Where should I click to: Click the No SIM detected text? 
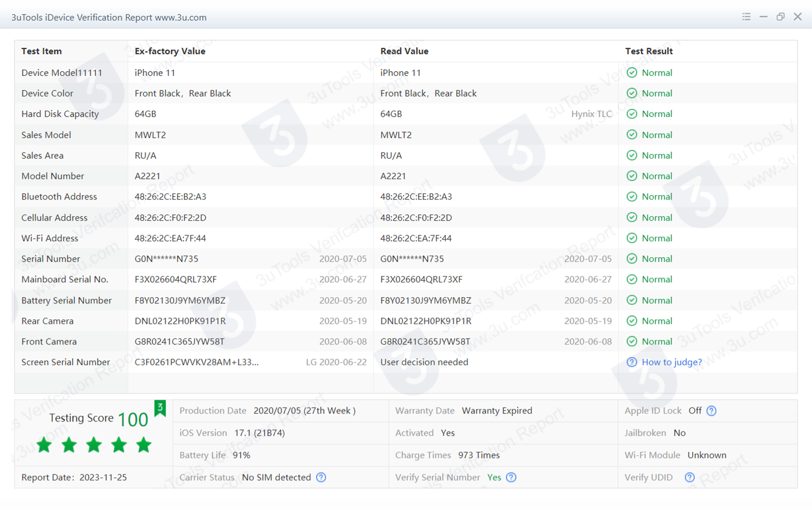276,477
